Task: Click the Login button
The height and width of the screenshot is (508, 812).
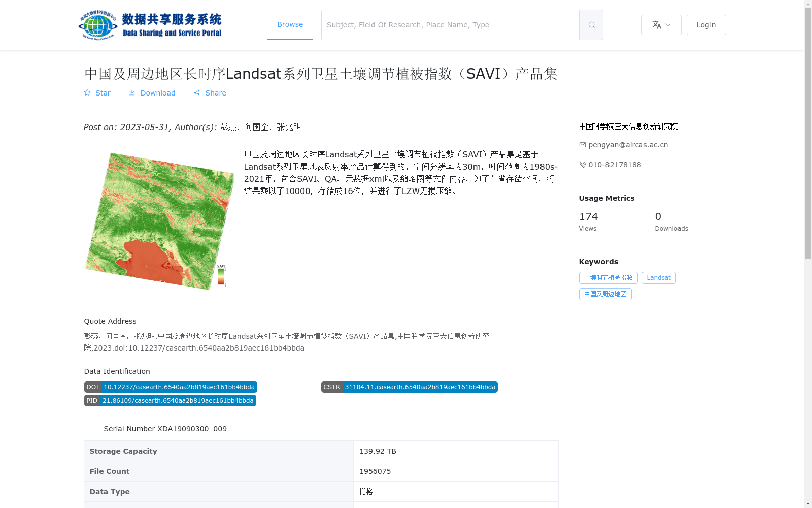Action: (x=706, y=24)
